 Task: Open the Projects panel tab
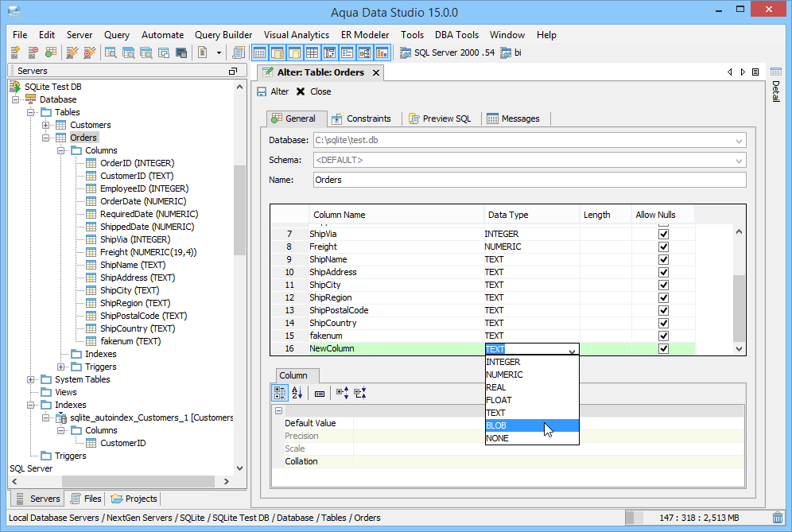point(134,499)
